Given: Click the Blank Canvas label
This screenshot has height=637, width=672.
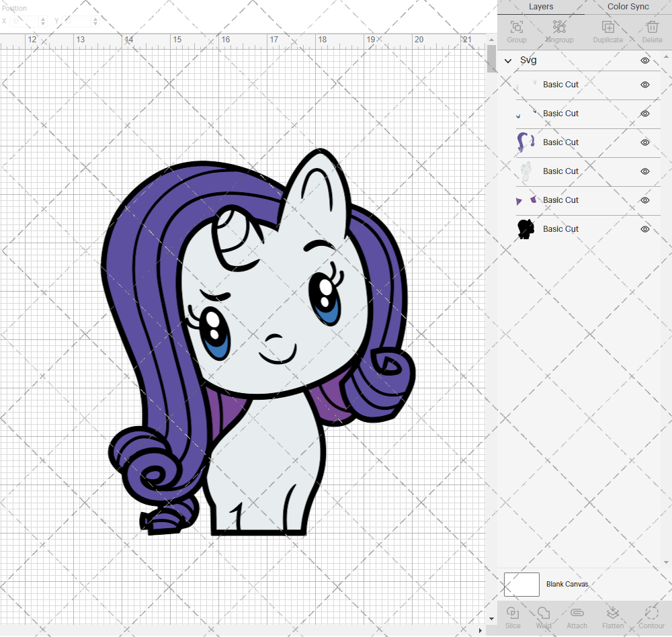Looking at the screenshot, I should pos(567,585).
